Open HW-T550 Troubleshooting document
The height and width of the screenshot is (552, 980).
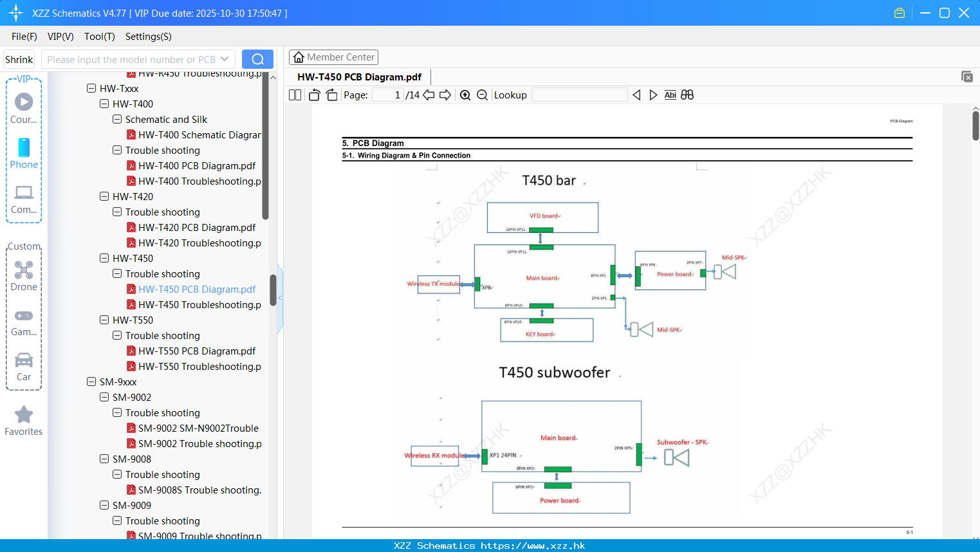[x=196, y=366]
